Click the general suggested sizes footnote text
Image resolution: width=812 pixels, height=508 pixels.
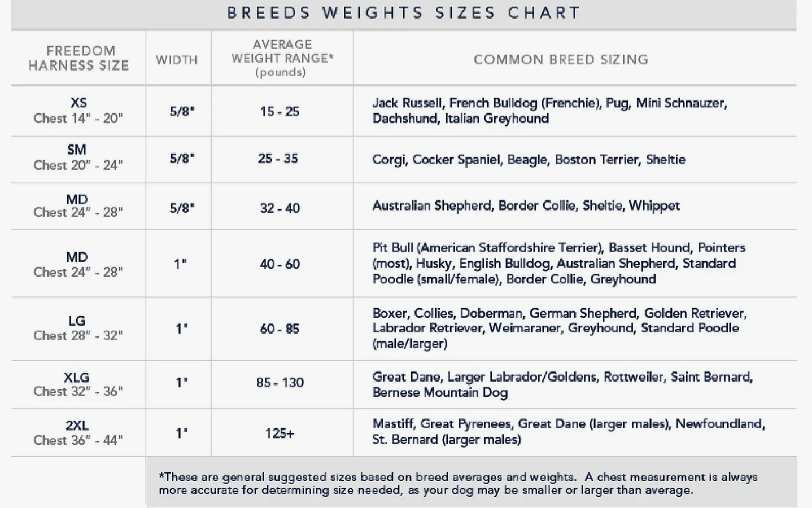pos(457,483)
